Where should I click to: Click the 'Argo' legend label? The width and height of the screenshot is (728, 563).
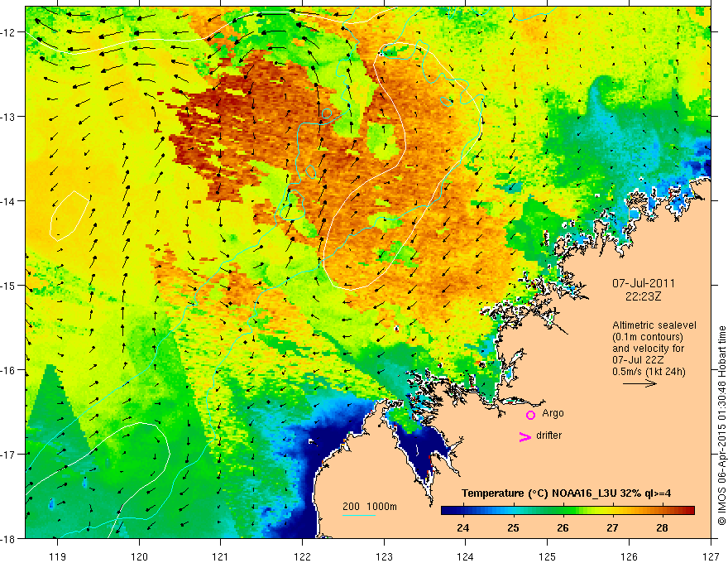[553, 413]
